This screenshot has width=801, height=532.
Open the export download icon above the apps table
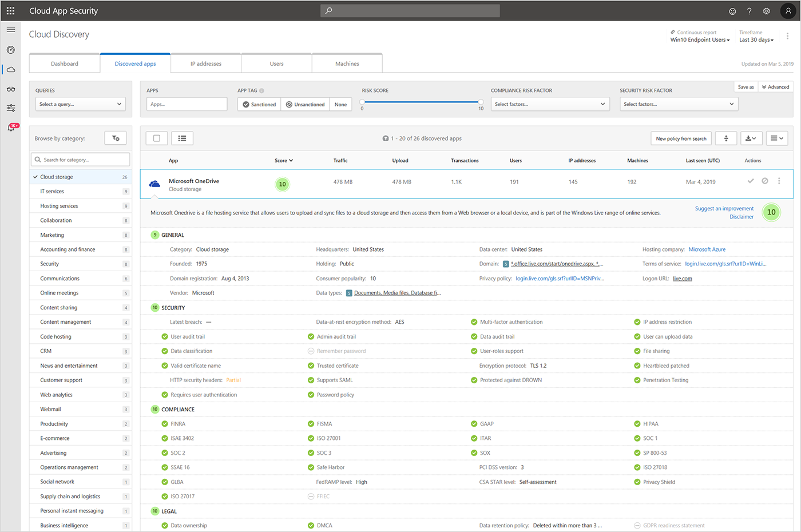click(751, 138)
